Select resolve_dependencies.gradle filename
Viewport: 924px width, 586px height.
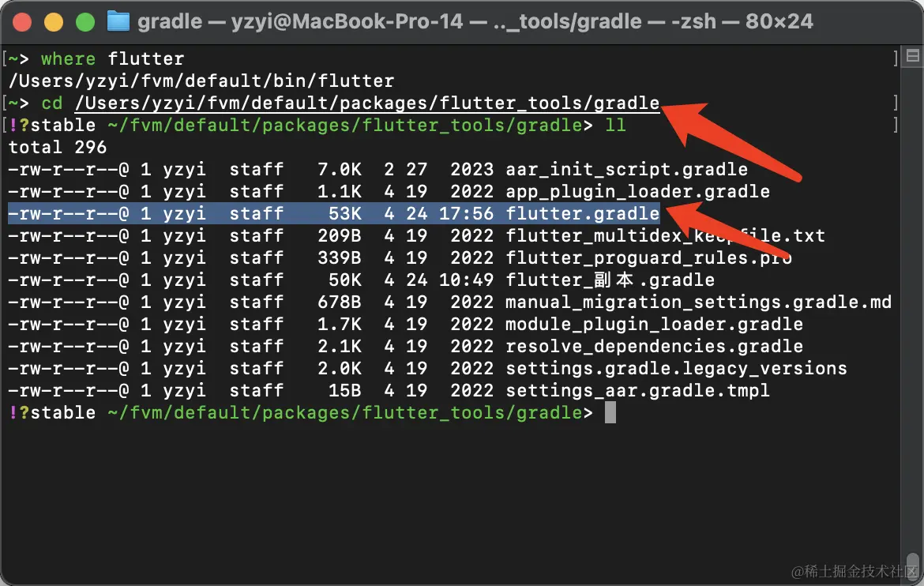[x=655, y=346]
